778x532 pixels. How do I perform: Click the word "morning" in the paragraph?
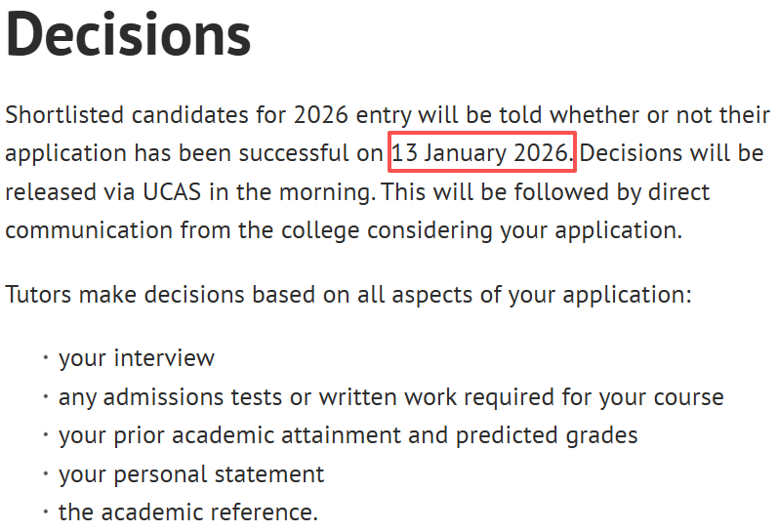[325, 191]
